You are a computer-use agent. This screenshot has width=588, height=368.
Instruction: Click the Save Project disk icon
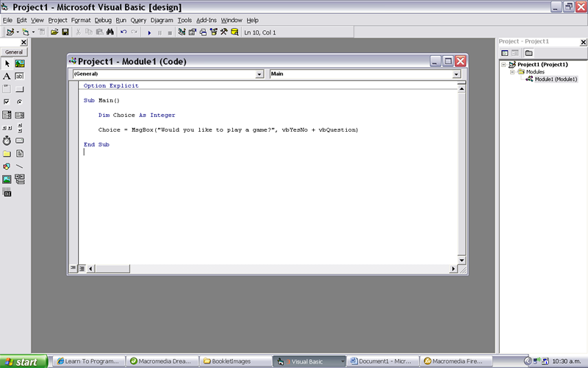(65, 32)
